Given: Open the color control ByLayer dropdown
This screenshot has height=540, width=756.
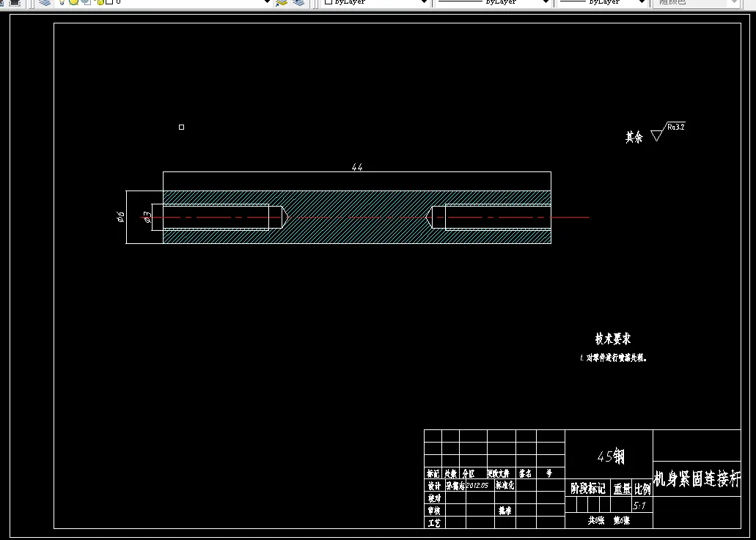Looking at the screenshot, I should point(424,2).
